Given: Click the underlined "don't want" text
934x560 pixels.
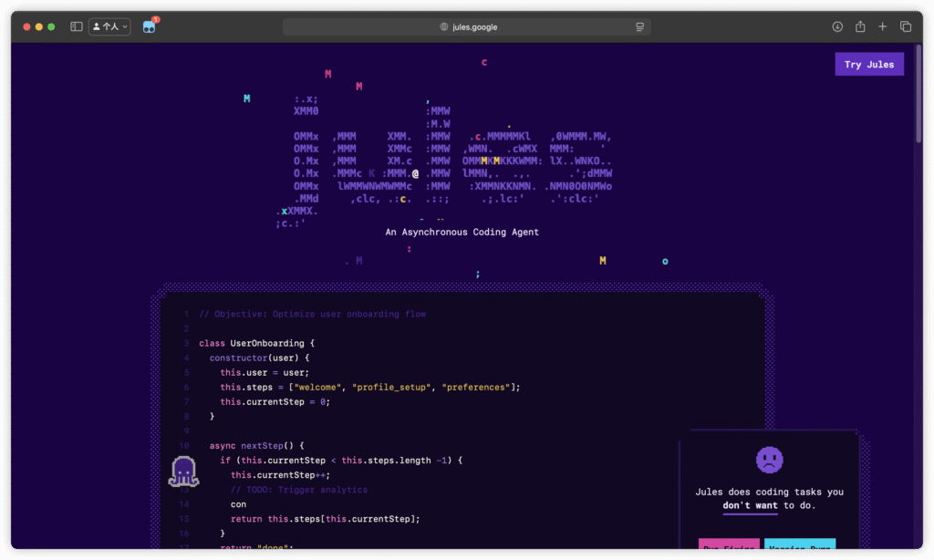Looking at the screenshot, I should pyautogui.click(x=750, y=506).
